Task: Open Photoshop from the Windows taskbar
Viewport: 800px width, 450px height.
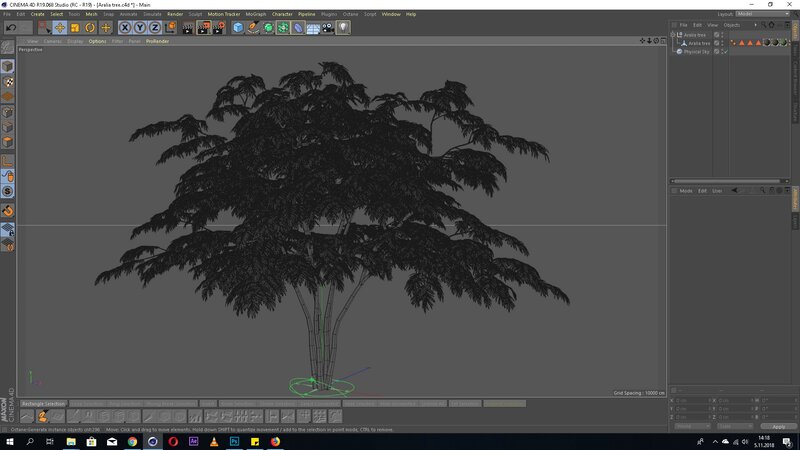Action: point(233,440)
